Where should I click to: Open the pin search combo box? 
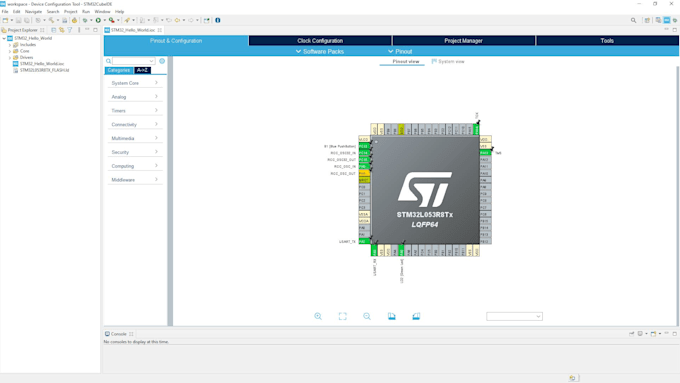[x=514, y=316]
